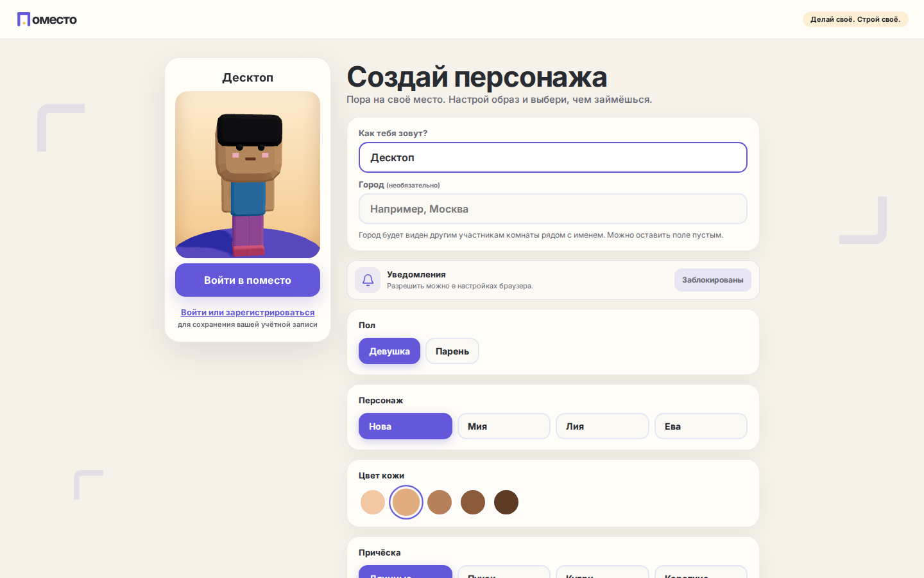
Task: Click the "Причёска" section label
Action: 380,552
